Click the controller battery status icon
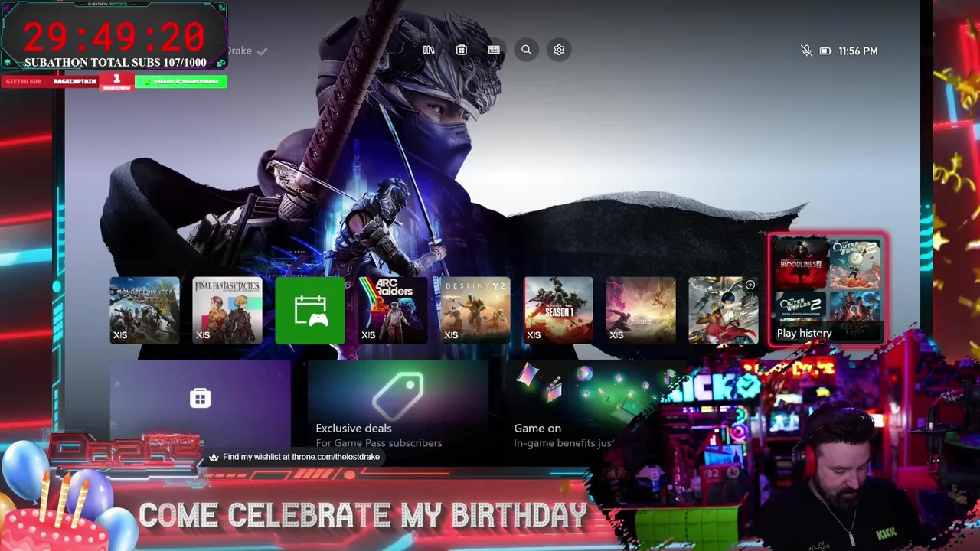 point(825,51)
